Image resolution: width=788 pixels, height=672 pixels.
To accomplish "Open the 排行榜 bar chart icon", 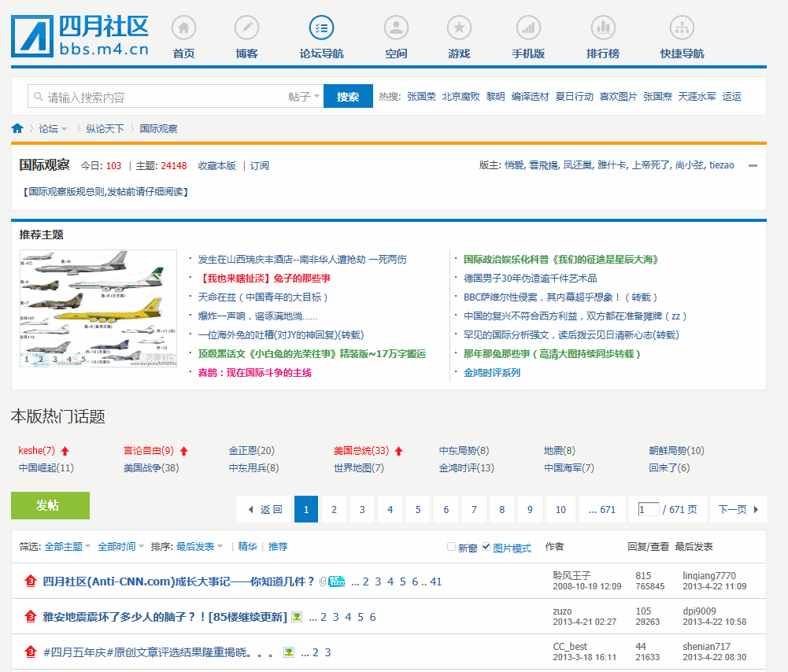I will (x=603, y=28).
